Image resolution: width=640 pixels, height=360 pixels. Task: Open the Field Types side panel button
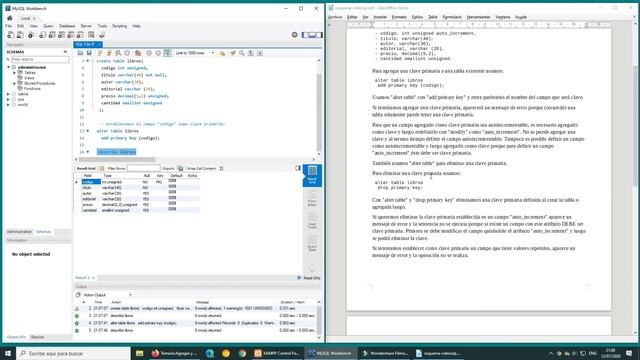point(312,220)
